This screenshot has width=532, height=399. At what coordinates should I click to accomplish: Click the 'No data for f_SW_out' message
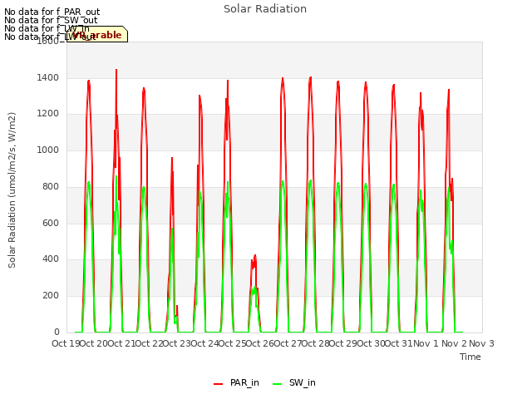click(x=51, y=20)
